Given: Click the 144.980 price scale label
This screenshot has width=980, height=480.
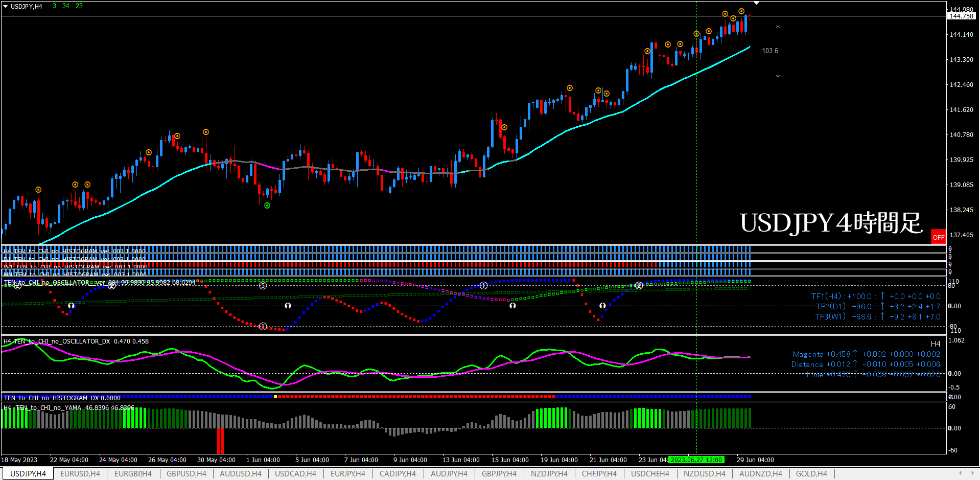Looking at the screenshot, I should click(961, 9).
